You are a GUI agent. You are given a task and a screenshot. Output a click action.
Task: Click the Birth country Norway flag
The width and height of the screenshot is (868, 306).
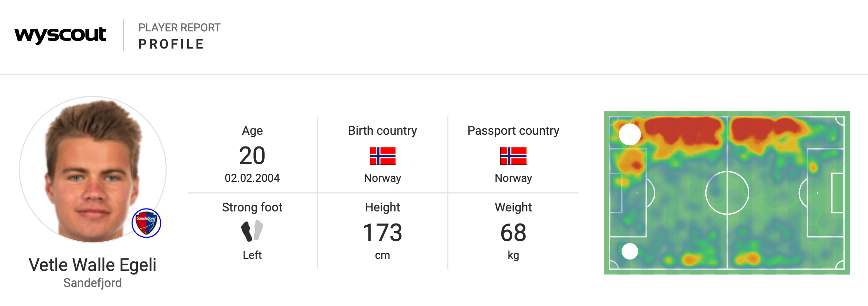pyautogui.click(x=382, y=156)
